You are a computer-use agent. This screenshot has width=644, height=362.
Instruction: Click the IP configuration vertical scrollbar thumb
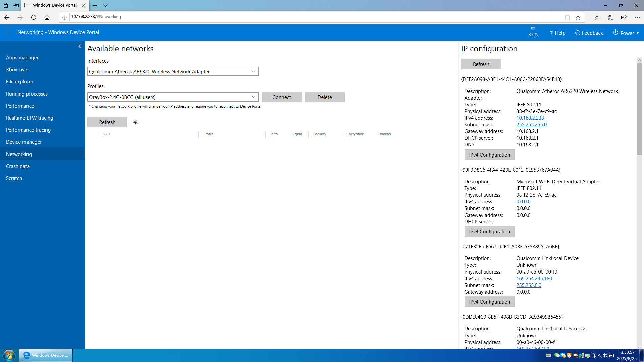tap(639, 109)
